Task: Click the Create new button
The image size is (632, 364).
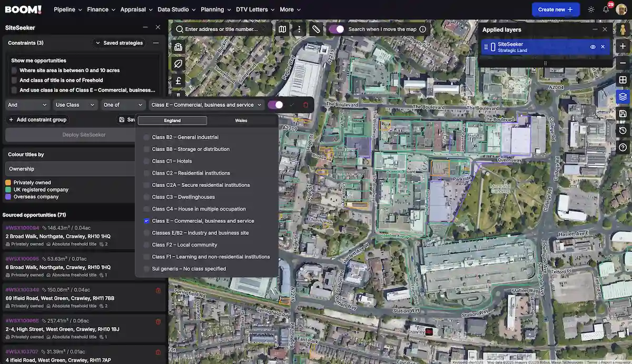Action: click(555, 9)
